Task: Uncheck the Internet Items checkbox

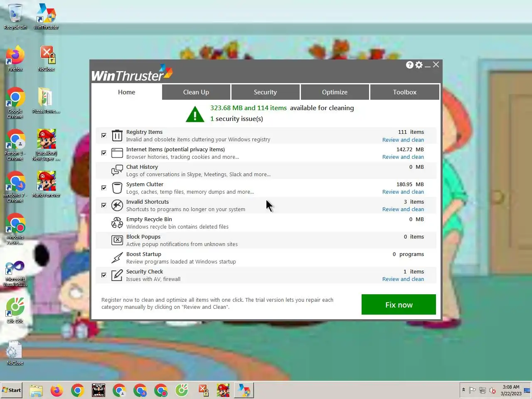Action: pyautogui.click(x=104, y=153)
